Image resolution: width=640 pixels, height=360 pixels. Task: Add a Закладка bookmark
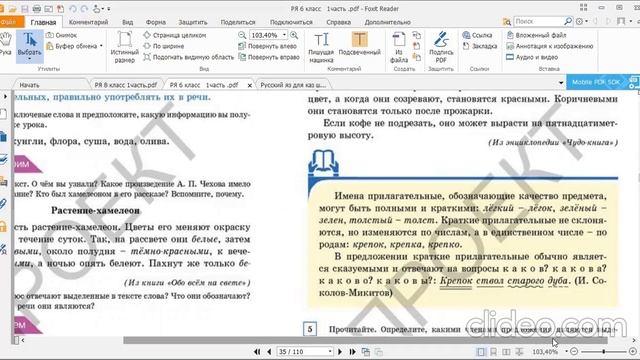pos(480,46)
